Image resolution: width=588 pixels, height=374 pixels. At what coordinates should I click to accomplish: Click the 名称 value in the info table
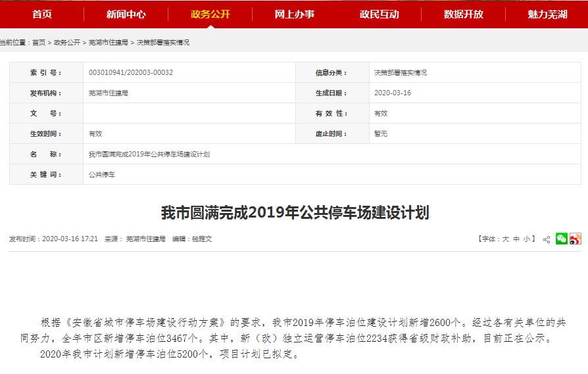149,154
